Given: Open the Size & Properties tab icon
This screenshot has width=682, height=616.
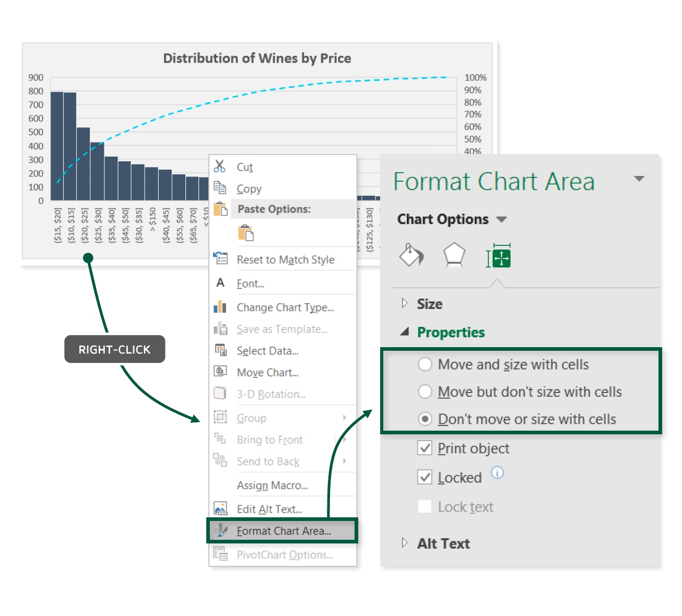Looking at the screenshot, I should click(x=499, y=256).
